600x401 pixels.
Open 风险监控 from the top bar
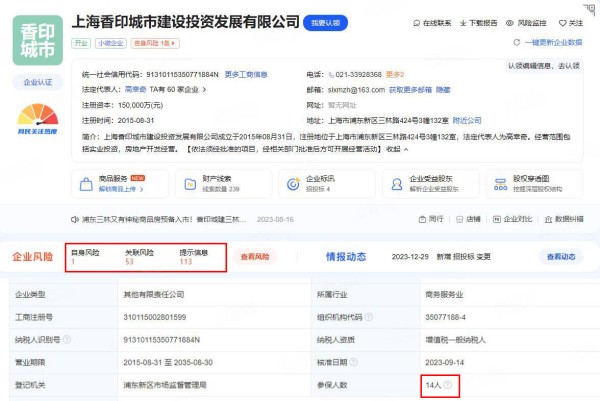(x=511, y=22)
